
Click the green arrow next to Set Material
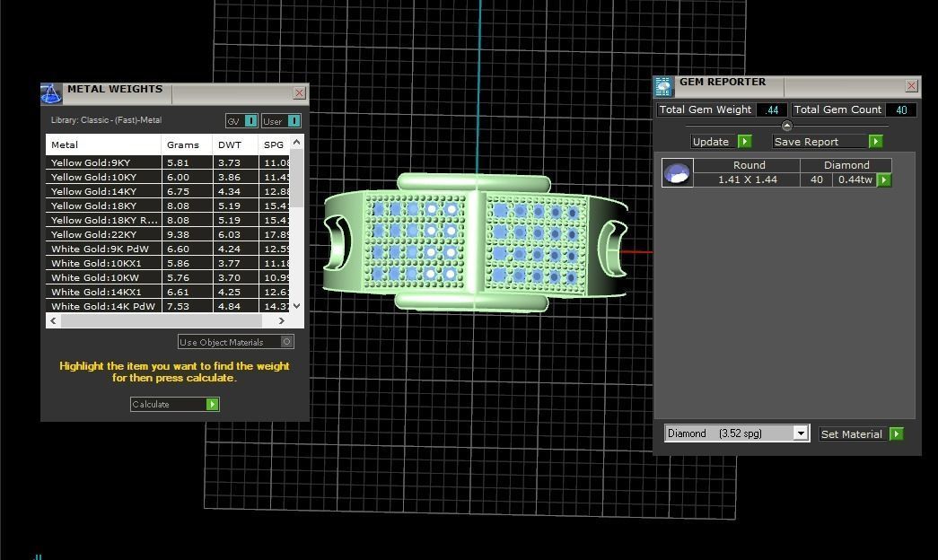pyautogui.click(x=896, y=433)
